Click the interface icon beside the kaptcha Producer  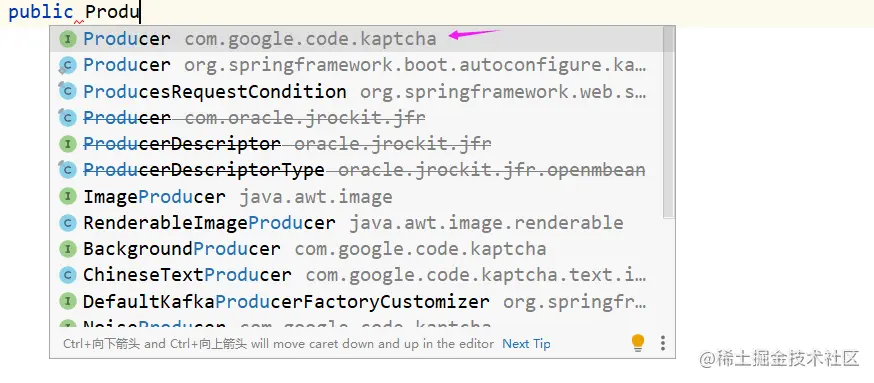pos(67,39)
